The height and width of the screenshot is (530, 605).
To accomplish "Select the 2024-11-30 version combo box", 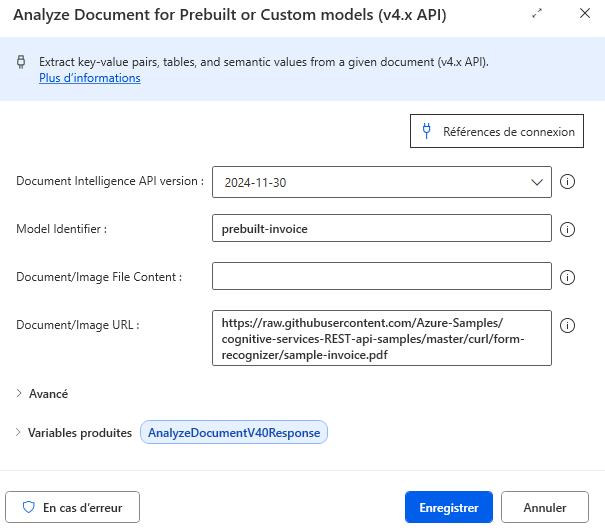I will pyautogui.click(x=382, y=182).
